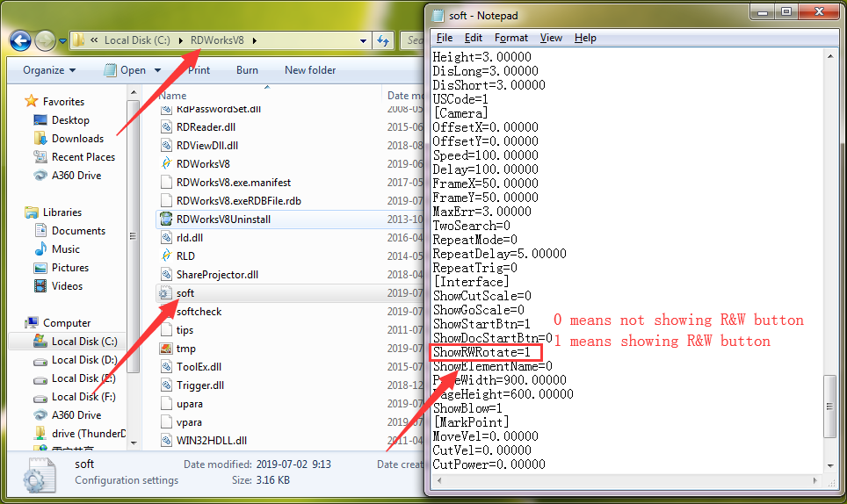Open the Notepad Format menu
This screenshot has height=504, width=847.
[511, 38]
